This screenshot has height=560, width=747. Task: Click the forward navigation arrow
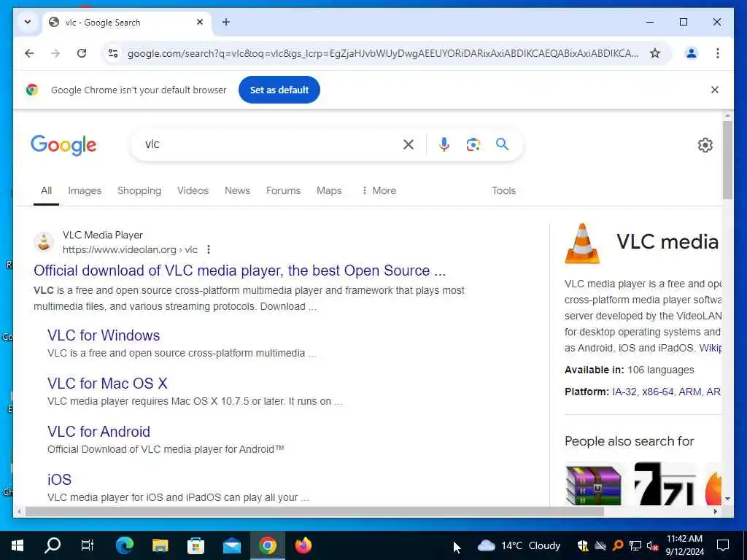click(55, 53)
